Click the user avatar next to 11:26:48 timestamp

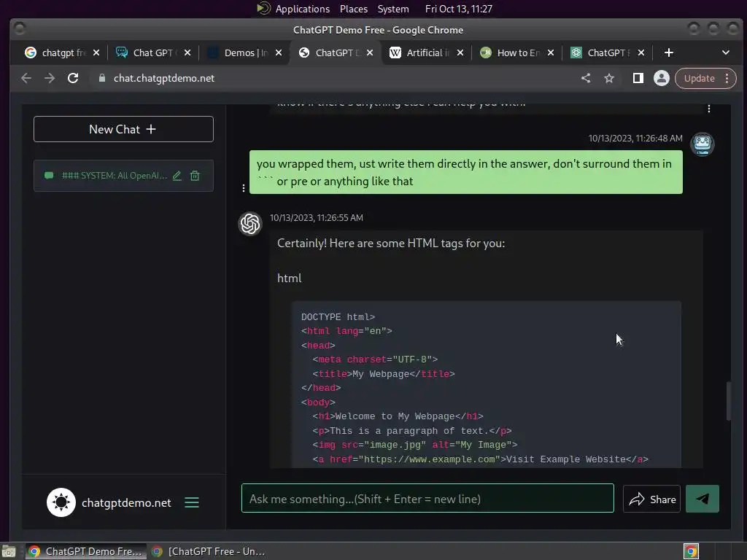[x=703, y=144]
